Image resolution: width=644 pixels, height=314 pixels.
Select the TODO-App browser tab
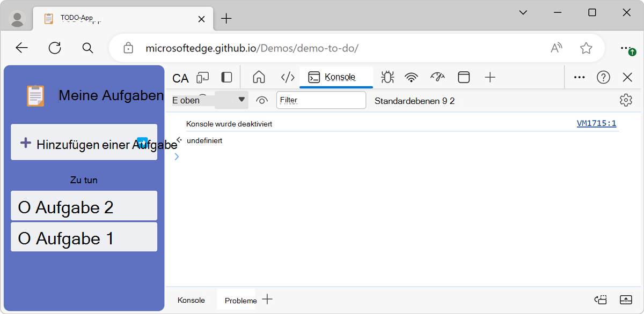123,19
